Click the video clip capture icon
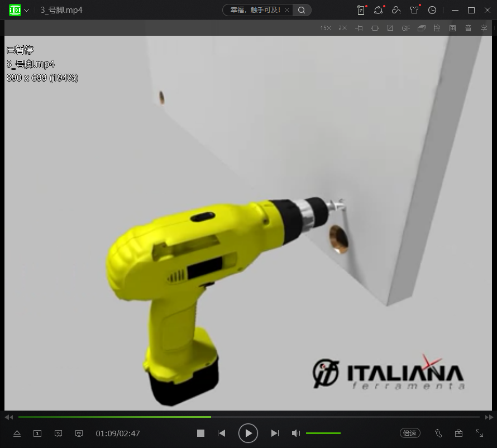This screenshot has width=497, height=448. tap(359, 28)
